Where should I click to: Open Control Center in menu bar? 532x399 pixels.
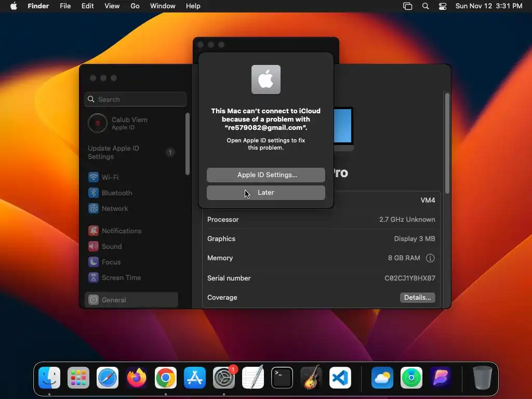443,6
